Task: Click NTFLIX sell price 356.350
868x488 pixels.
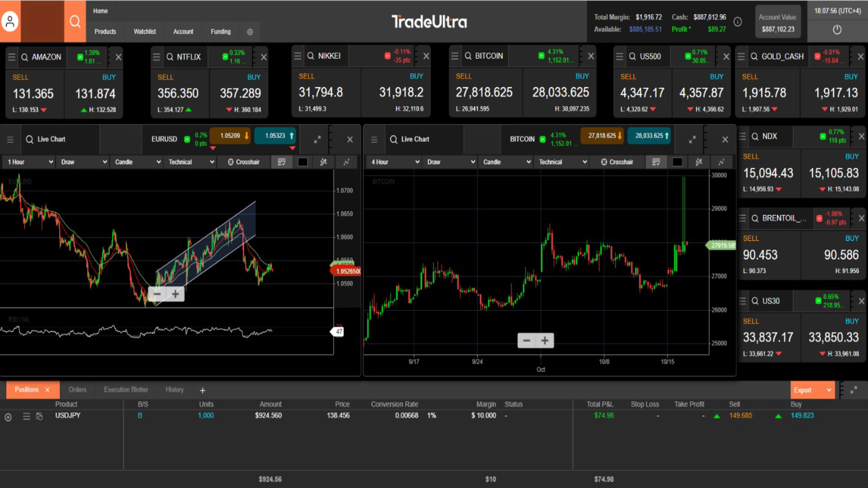Action: [178, 93]
